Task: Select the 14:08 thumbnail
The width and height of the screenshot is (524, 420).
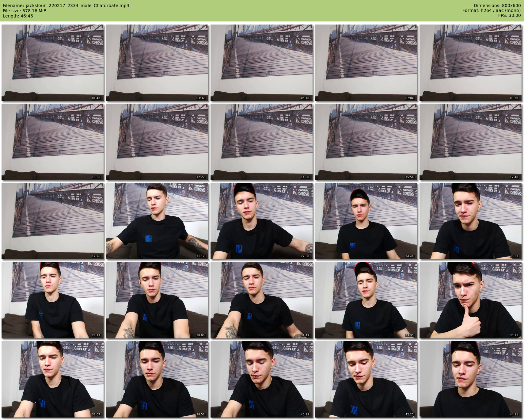Action: 261,142
